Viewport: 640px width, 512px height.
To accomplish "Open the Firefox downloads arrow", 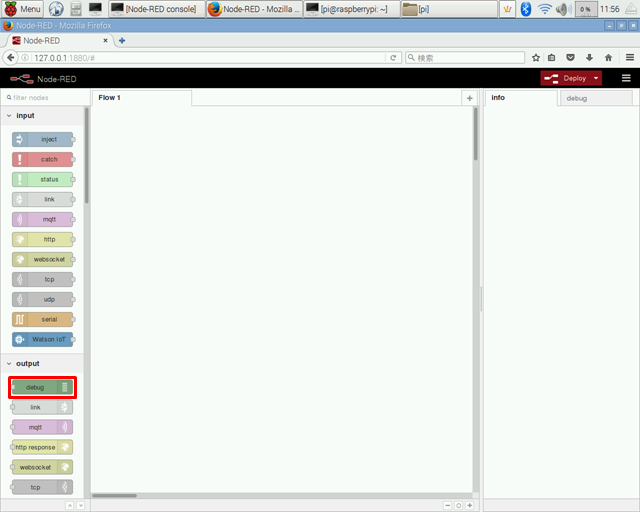I will [x=589, y=58].
